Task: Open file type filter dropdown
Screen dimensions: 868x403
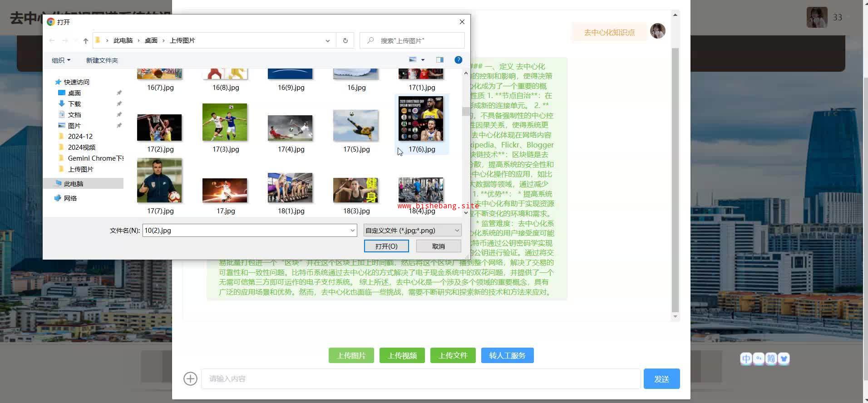Action: point(412,231)
